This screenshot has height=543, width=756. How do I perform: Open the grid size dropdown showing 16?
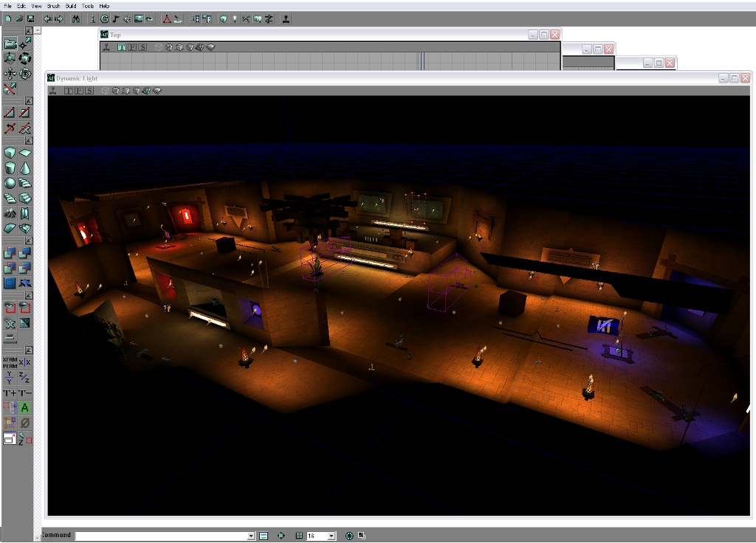pos(330,536)
